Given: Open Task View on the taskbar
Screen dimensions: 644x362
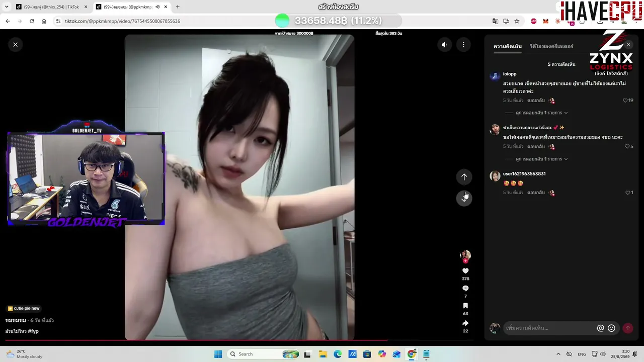Looking at the screenshot, I should pos(307,354).
